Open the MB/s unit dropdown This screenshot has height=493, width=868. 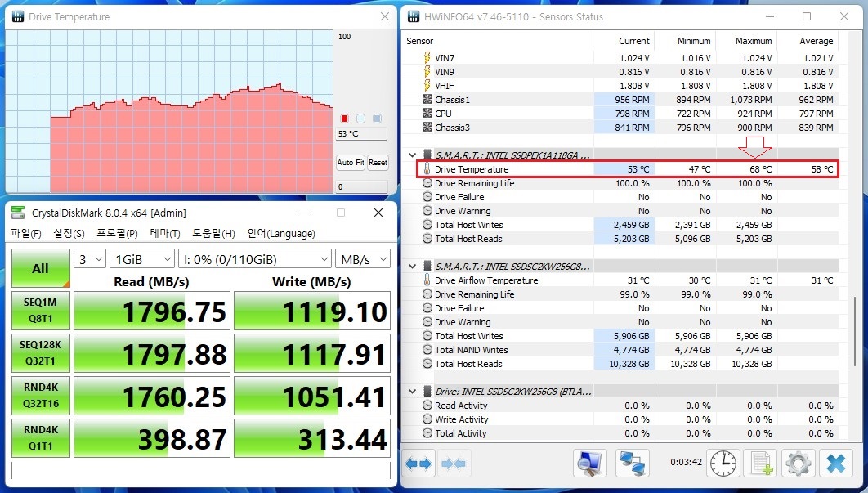pos(363,259)
